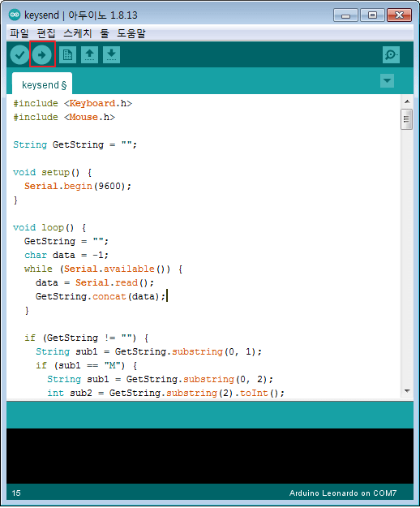The width and height of the screenshot is (420, 508).
Task: Click inside the black console output area
Action: click(x=210, y=456)
